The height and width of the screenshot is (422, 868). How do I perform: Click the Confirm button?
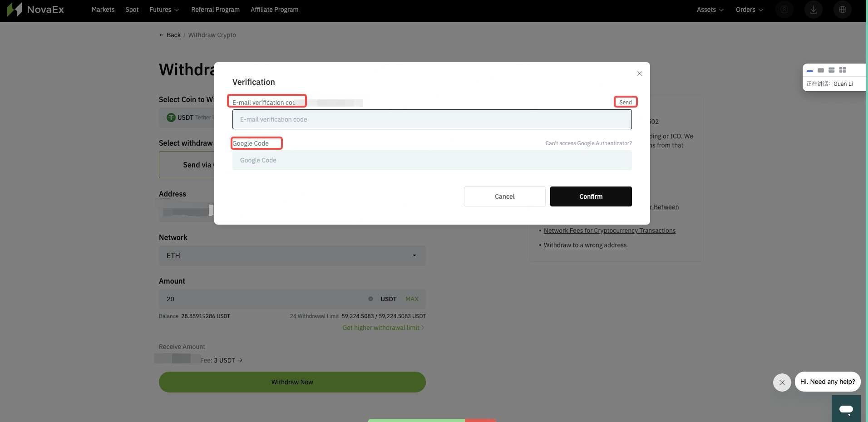591,196
